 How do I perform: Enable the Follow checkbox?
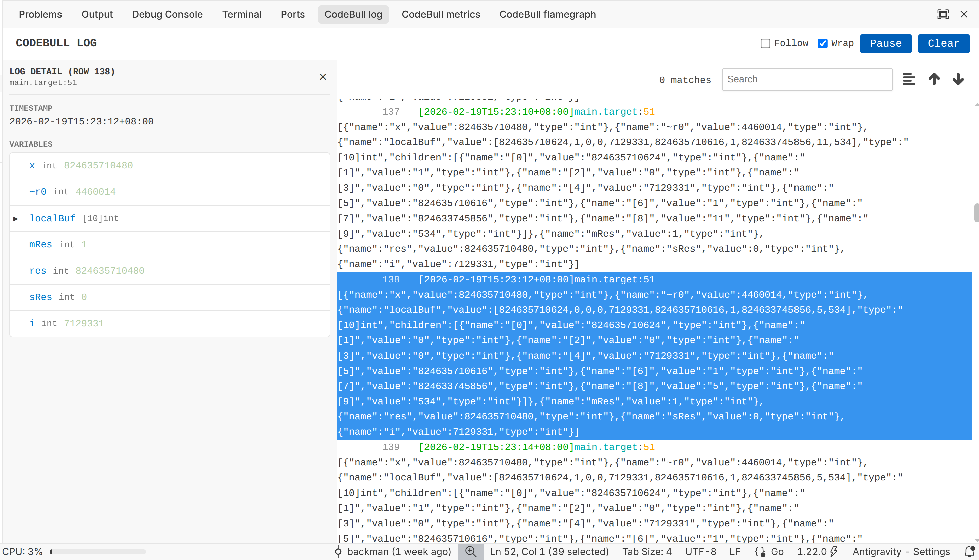pyautogui.click(x=765, y=43)
